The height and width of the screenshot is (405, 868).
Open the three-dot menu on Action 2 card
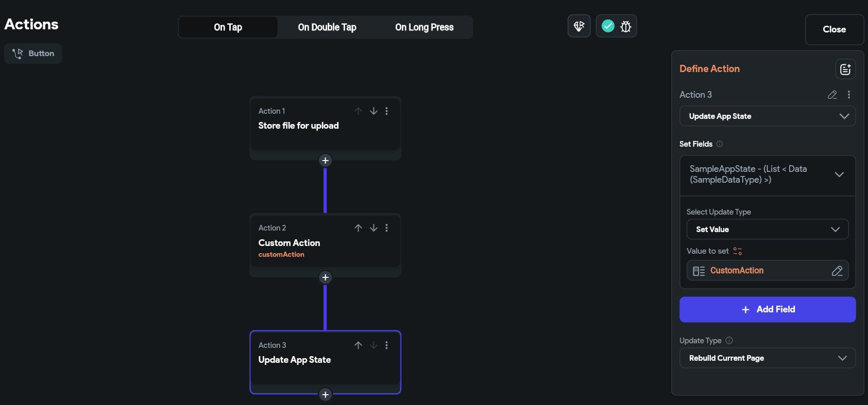[387, 228]
